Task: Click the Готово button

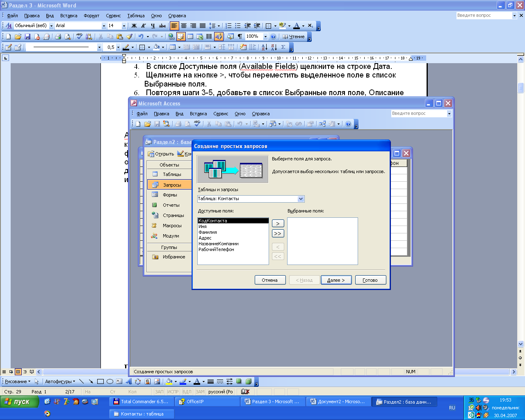Action: (370, 280)
